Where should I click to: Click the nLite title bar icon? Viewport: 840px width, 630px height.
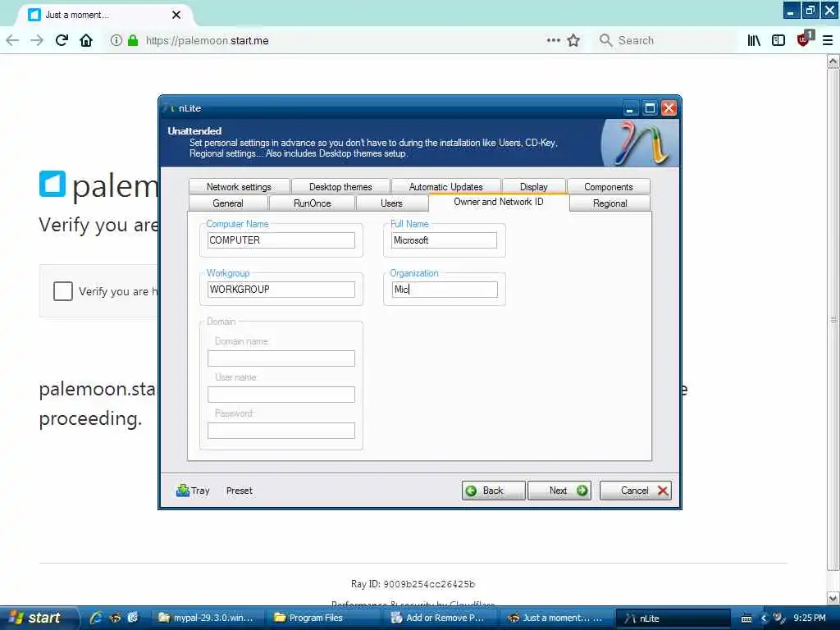coord(170,108)
